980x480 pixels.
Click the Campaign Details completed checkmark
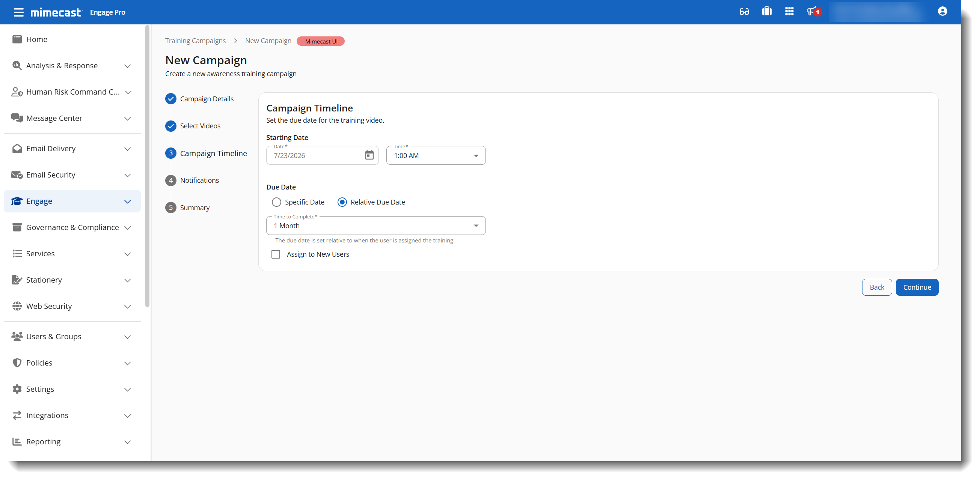[170, 98]
